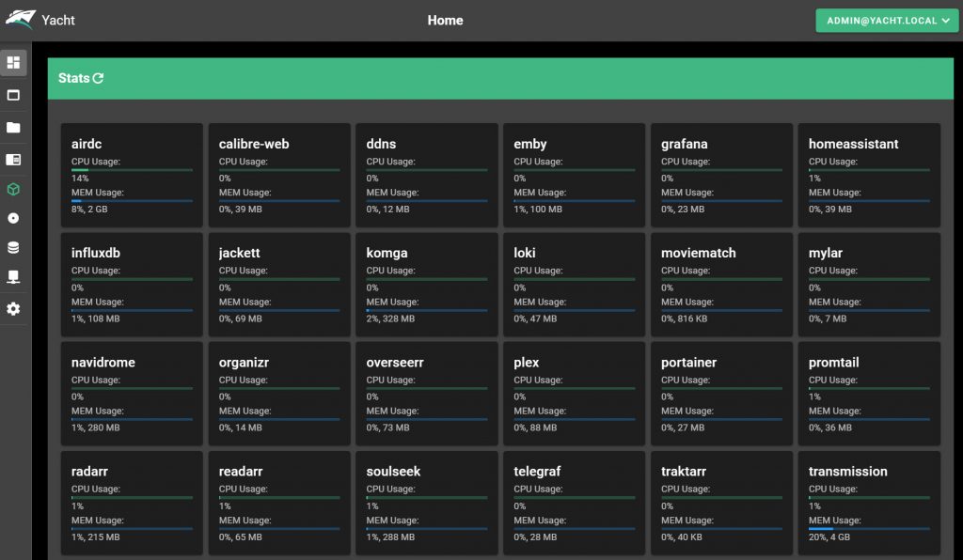Select the green cube icon in sidebar

tap(13, 189)
